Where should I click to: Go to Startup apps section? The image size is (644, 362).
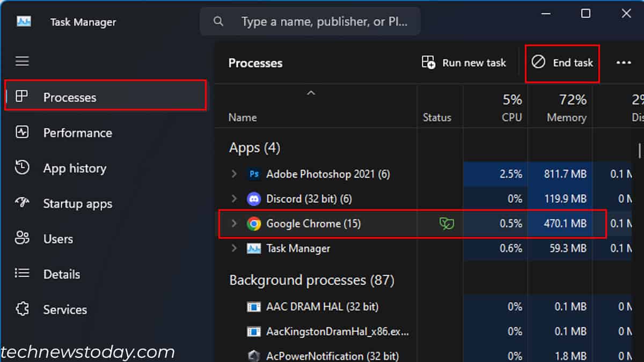point(77,204)
